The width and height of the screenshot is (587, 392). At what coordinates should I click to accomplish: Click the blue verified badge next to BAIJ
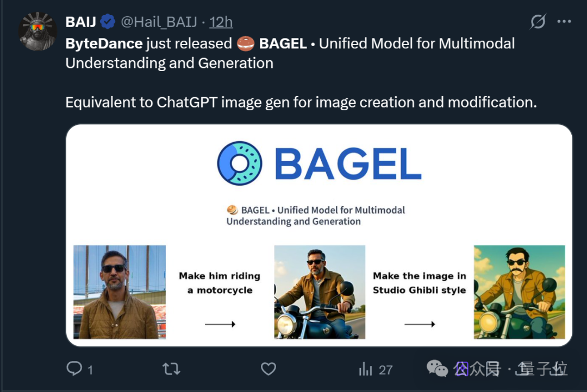tap(108, 22)
